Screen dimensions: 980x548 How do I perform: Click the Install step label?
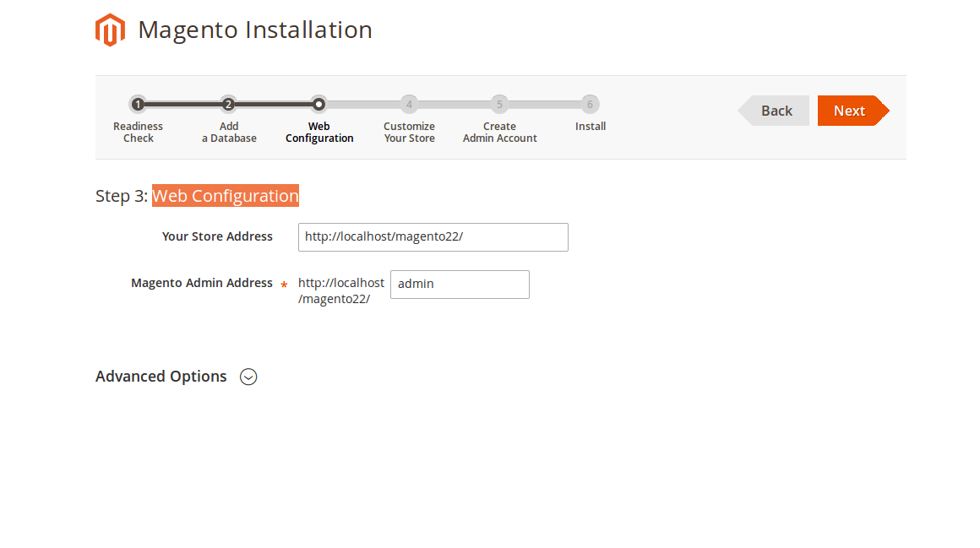[590, 126]
